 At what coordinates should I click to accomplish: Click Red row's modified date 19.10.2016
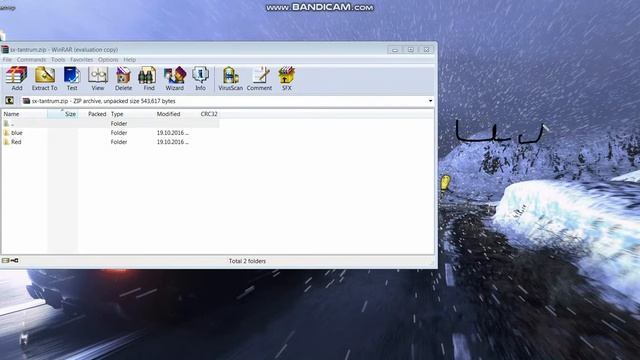173,142
